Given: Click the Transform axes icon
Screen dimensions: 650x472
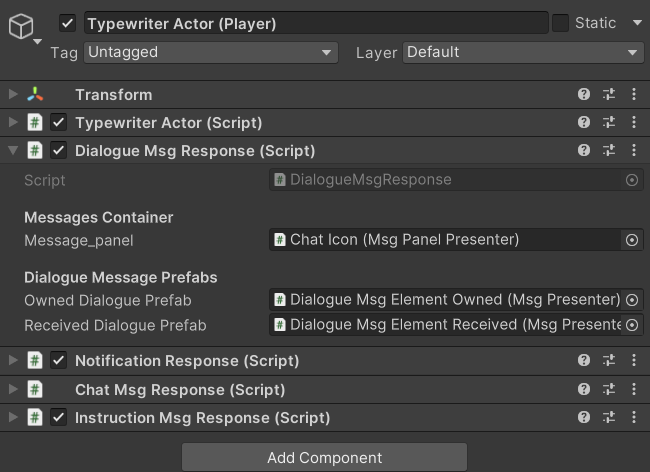Looking at the screenshot, I should [35, 94].
